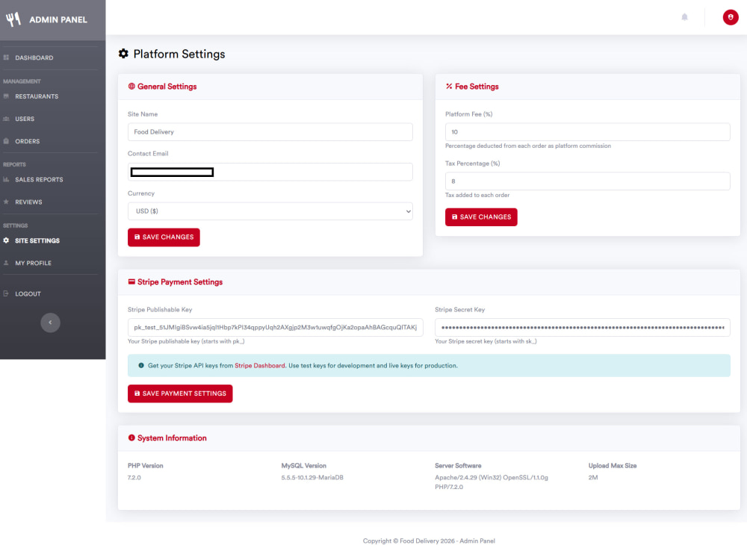Open Reviews from sidebar

tap(28, 202)
